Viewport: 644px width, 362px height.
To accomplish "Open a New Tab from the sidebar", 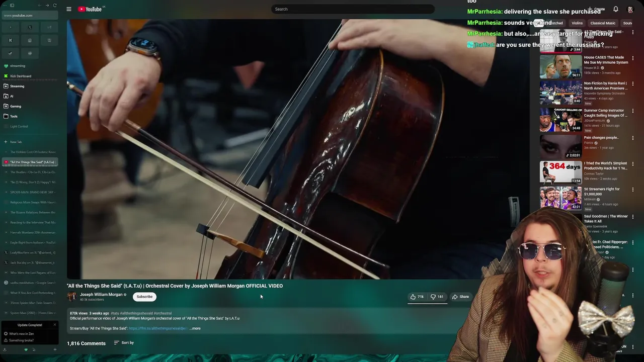I will click(30, 142).
